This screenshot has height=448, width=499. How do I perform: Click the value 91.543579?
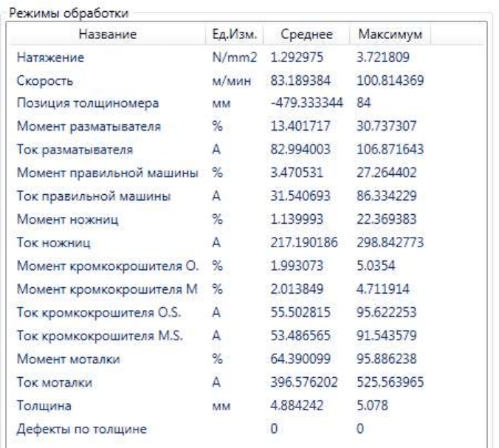click(386, 335)
